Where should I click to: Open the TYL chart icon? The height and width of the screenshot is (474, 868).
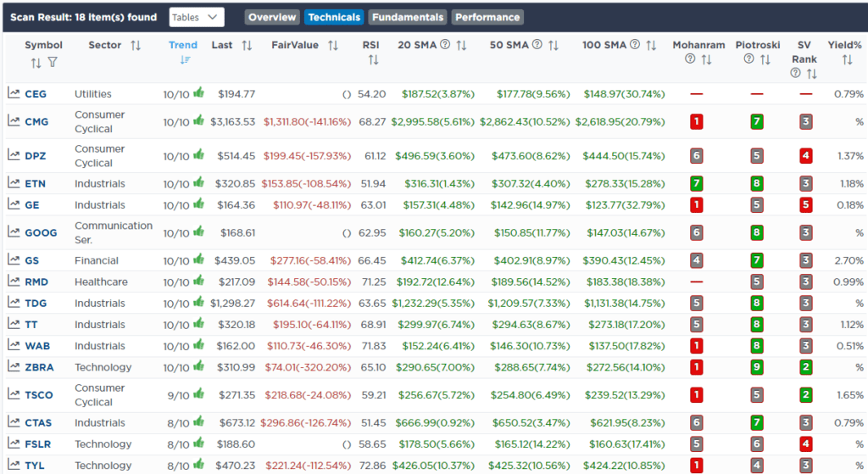(14, 465)
